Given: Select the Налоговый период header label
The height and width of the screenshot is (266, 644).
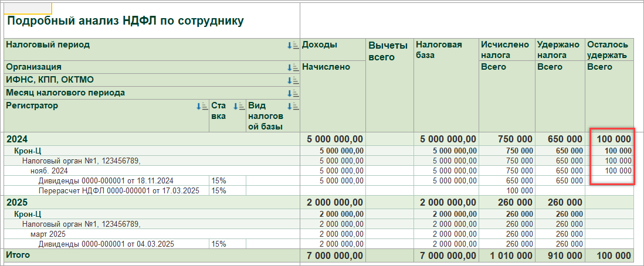Looking at the screenshot, I should (48, 45).
